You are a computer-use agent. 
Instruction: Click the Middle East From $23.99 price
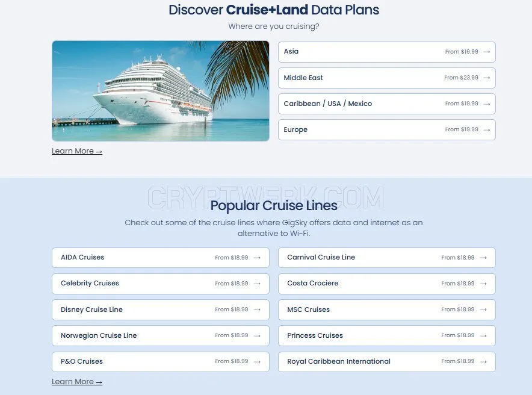[461, 77]
